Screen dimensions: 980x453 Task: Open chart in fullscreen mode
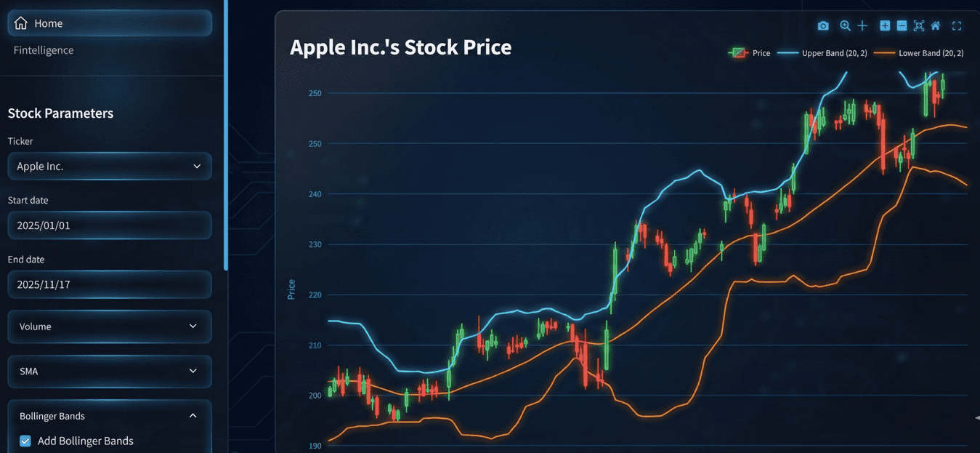pos(957,26)
